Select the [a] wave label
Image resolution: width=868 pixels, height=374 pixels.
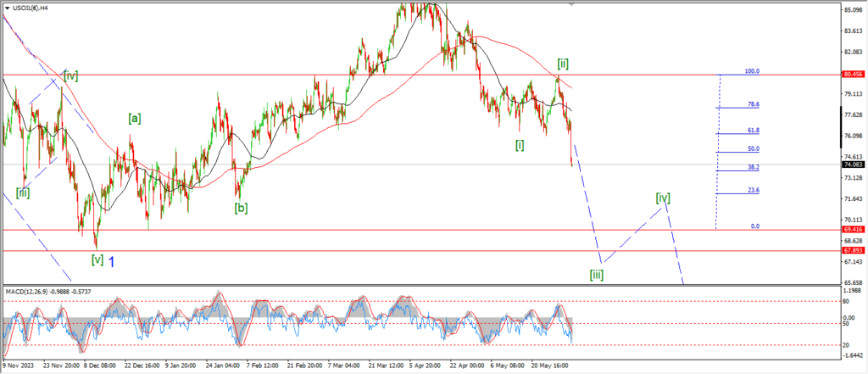(x=134, y=119)
